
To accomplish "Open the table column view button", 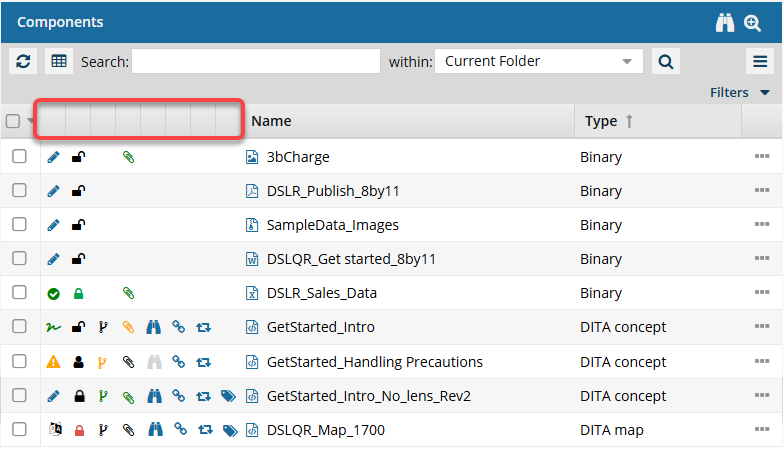I will click(x=59, y=61).
